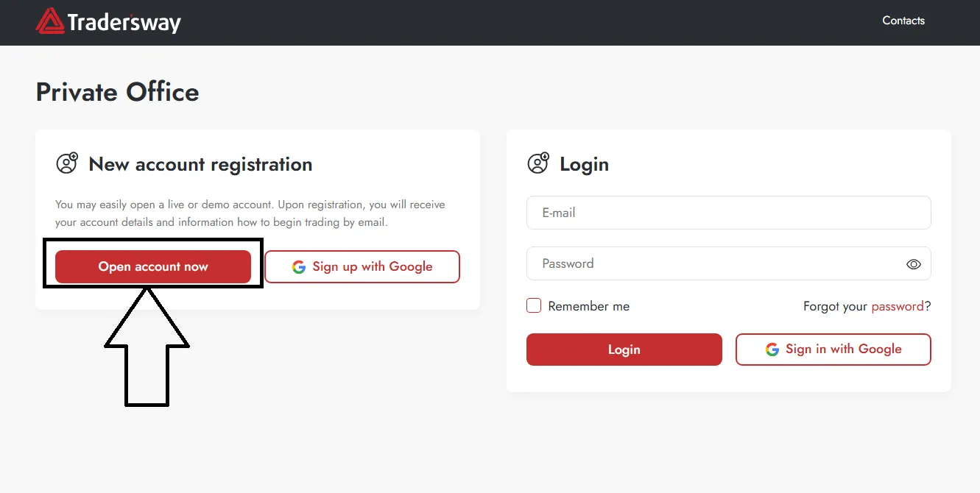
Task: Click the user icon beside the Login heading
Action: coord(538,163)
